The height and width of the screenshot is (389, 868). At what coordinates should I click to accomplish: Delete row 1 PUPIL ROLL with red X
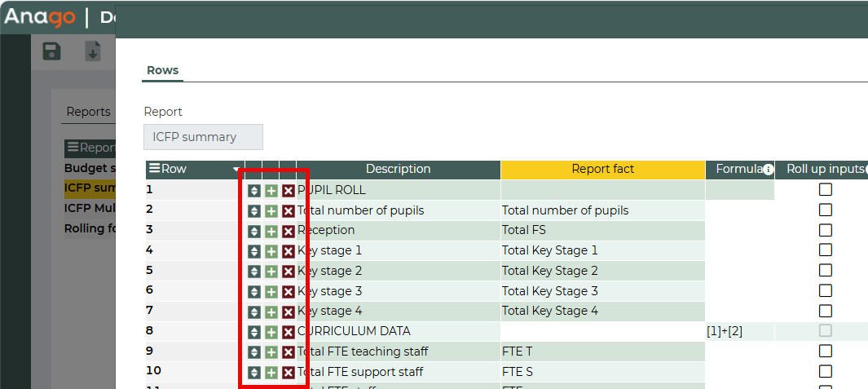click(288, 191)
